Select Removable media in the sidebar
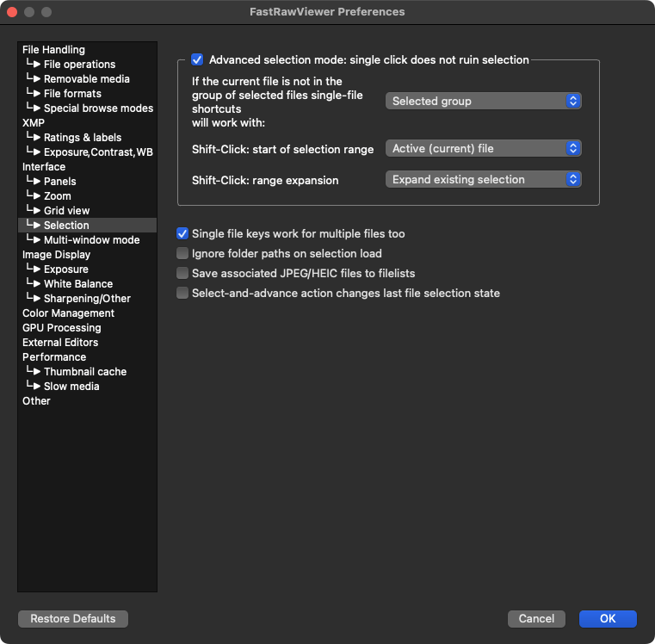Image resolution: width=655 pixels, height=644 pixels. coord(86,79)
